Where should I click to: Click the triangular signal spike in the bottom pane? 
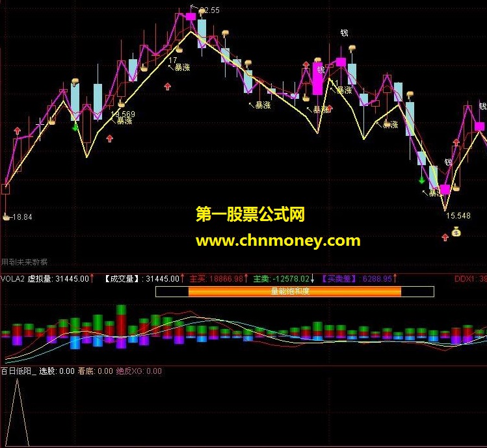tap(18, 413)
